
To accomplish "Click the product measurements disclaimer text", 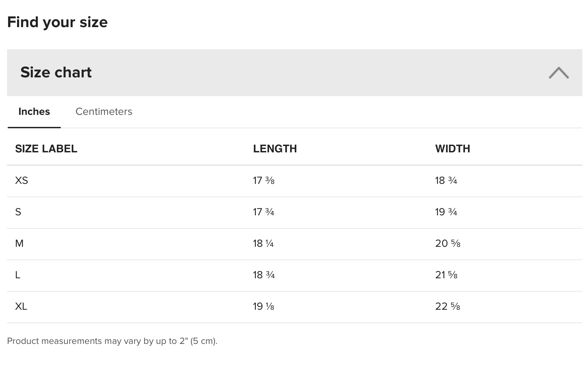I will (x=112, y=341).
